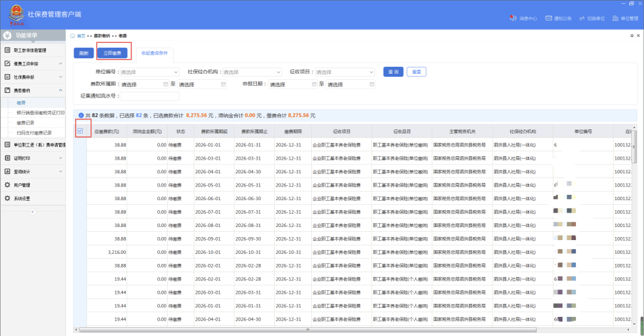
Task: Click the 费款所属期起 column header
Action: [214, 131]
